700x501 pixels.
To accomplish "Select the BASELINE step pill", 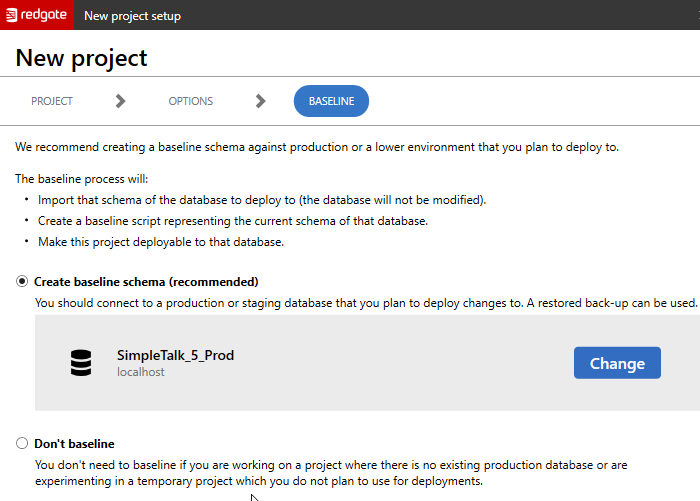I will coord(331,101).
